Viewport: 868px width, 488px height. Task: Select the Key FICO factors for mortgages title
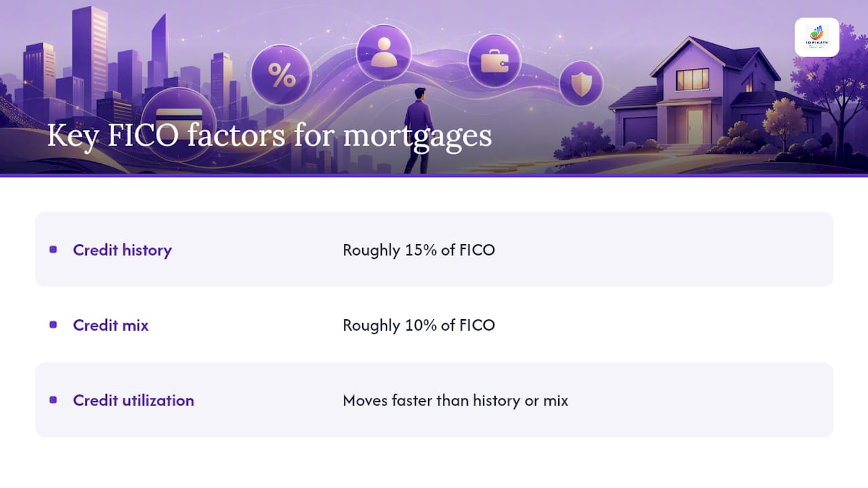[x=269, y=135]
